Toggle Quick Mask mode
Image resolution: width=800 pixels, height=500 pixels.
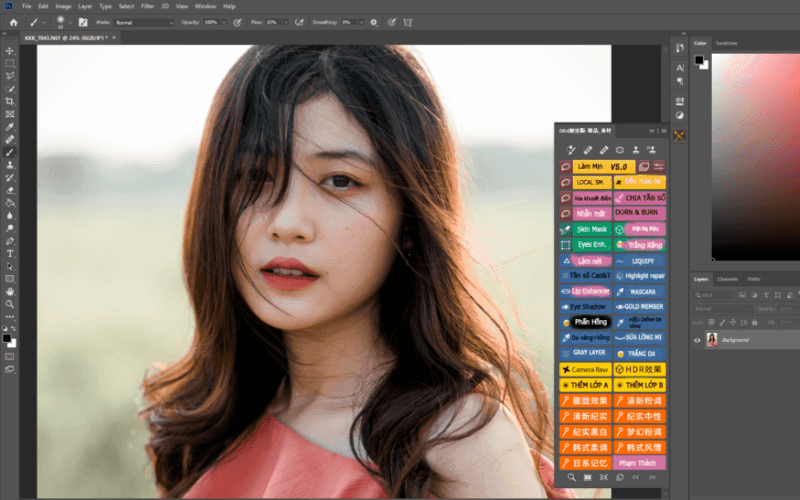10,357
